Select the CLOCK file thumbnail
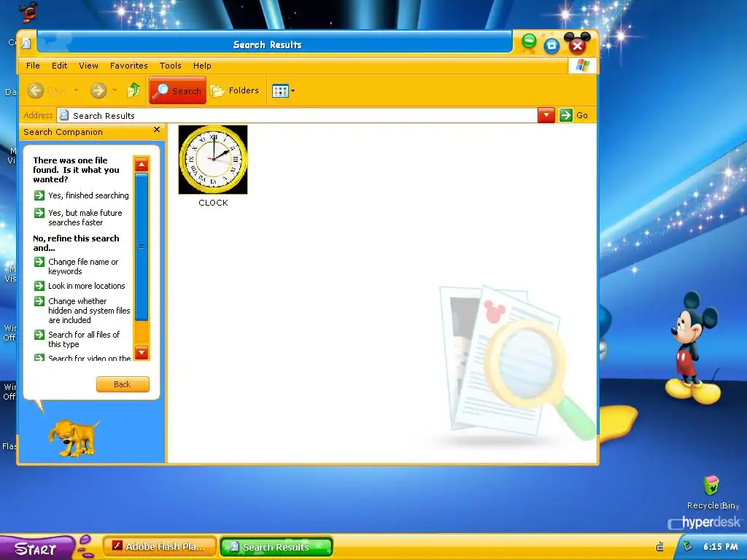The height and width of the screenshot is (560, 747). coord(213,160)
